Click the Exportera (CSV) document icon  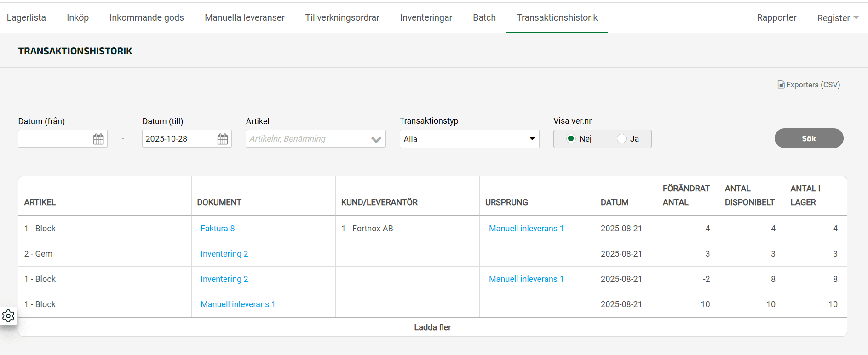[x=781, y=85]
